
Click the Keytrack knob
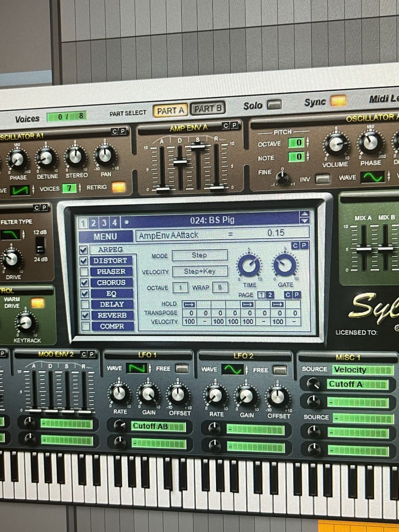(26, 322)
